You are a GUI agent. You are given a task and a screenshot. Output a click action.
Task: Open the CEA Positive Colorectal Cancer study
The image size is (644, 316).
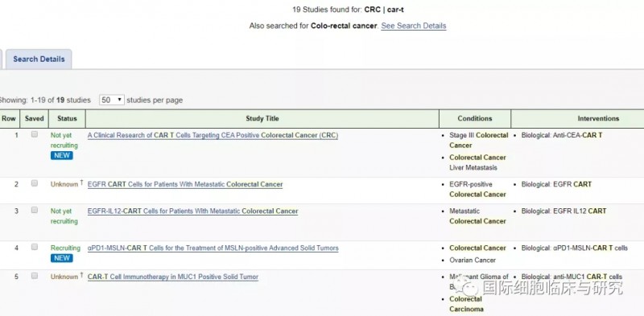click(x=213, y=135)
